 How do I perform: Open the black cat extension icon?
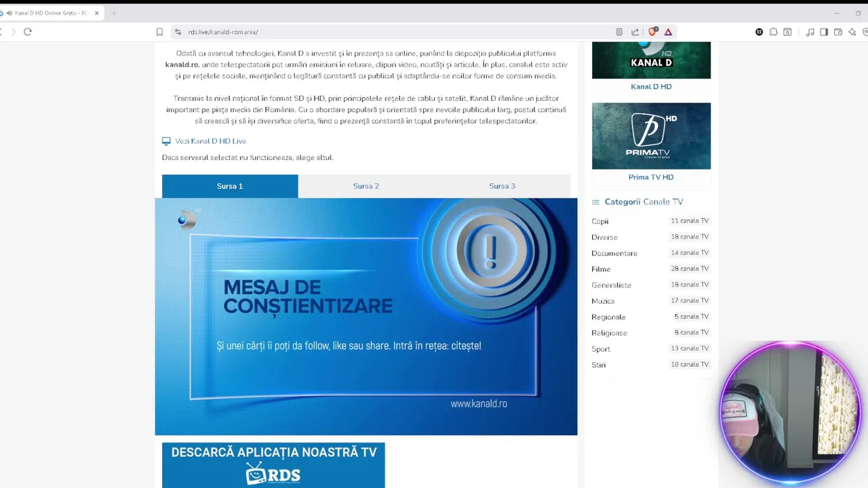pyautogui.click(x=759, y=32)
